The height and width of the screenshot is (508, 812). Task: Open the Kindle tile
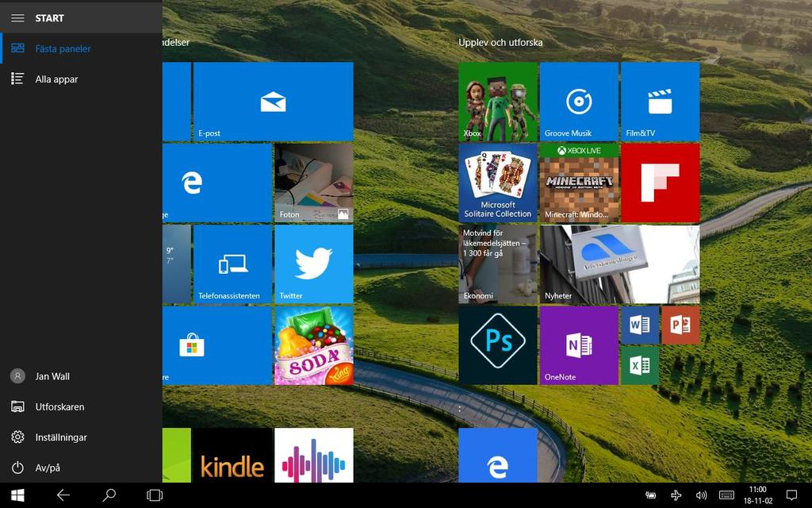coord(232,455)
